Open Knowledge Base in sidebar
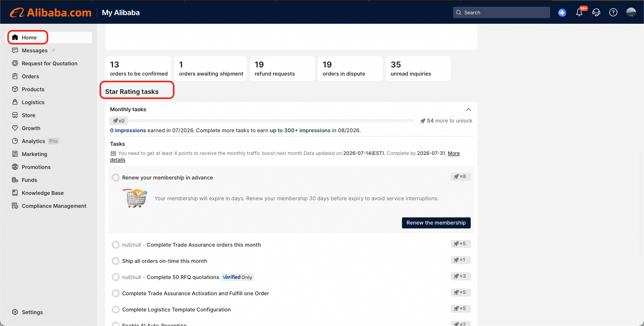Image resolution: width=644 pixels, height=326 pixels. (x=49, y=193)
